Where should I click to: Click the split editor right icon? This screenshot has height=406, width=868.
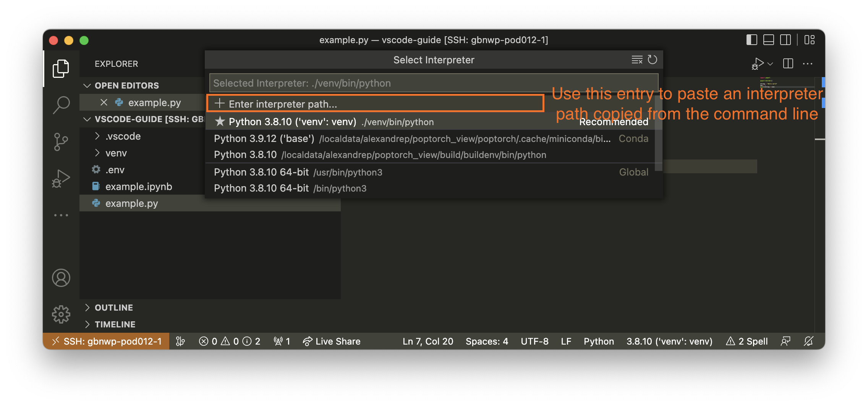(x=788, y=64)
